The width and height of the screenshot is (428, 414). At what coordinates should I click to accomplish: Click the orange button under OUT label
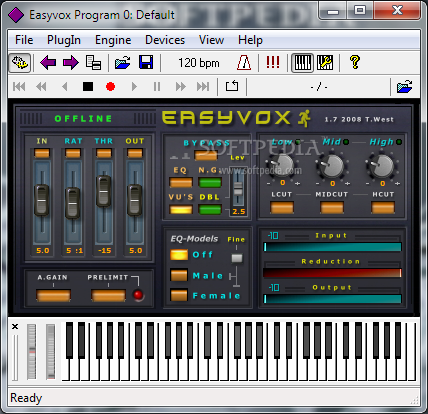coord(135,153)
